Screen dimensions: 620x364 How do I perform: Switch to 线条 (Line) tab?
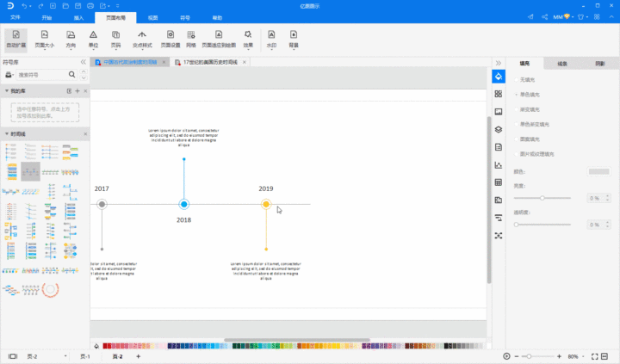562,64
